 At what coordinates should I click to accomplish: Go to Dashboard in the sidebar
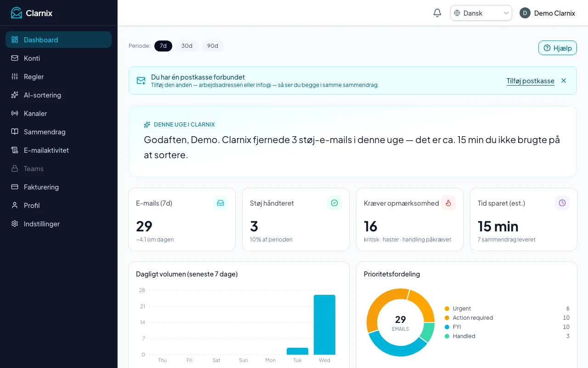[x=58, y=40]
